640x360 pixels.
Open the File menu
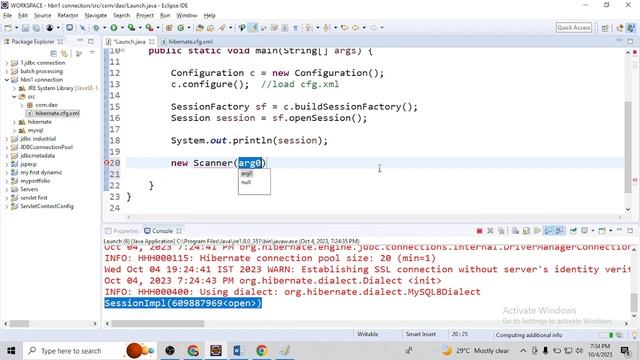pyautogui.click(x=7, y=16)
